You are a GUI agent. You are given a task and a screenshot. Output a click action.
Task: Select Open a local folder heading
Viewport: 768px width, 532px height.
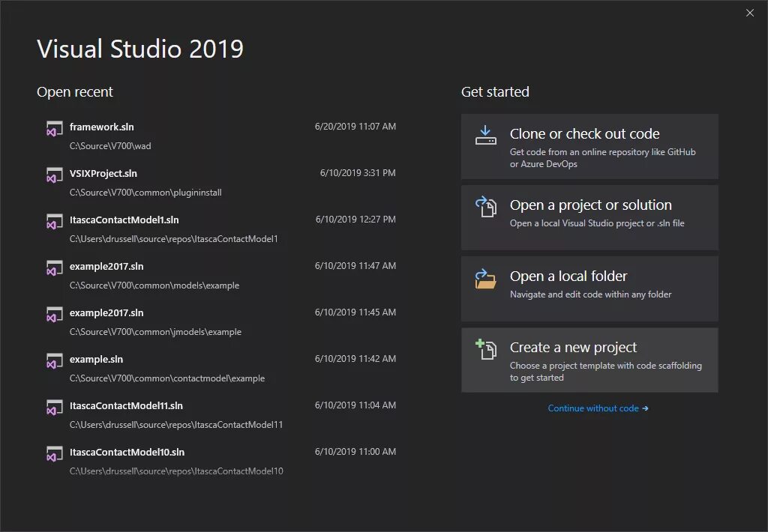pyautogui.click(x=568, y=276)
